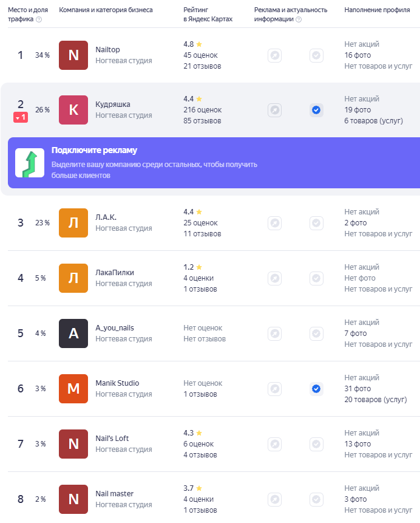Click the red '-1' position change badge
This screenshot has height=523, width=420.
(21, 117)
